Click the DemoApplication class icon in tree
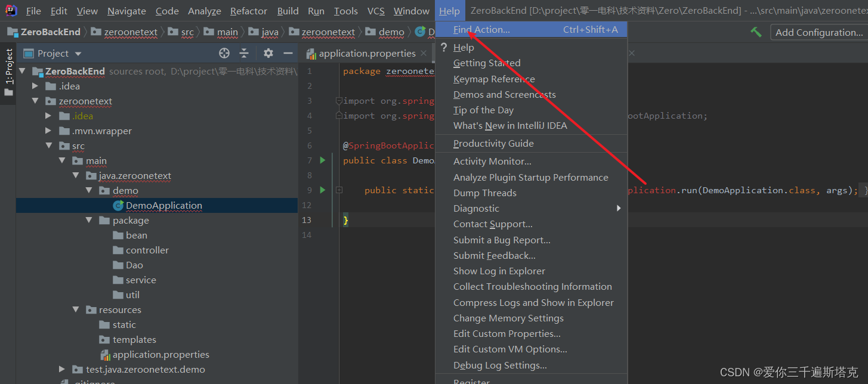The image size is (868, 384). pyautogui.click(x=118, y=205)
